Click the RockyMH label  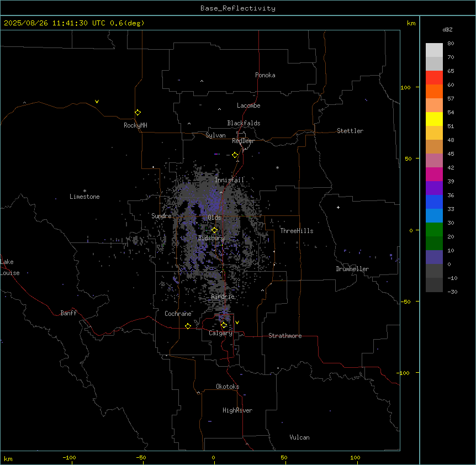tap(135, 125)
